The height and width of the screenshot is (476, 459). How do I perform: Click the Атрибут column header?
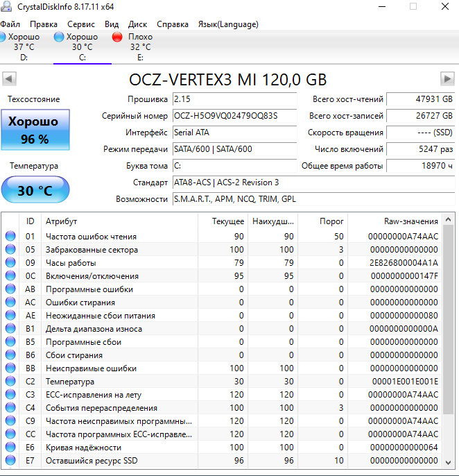pos(119,221)
